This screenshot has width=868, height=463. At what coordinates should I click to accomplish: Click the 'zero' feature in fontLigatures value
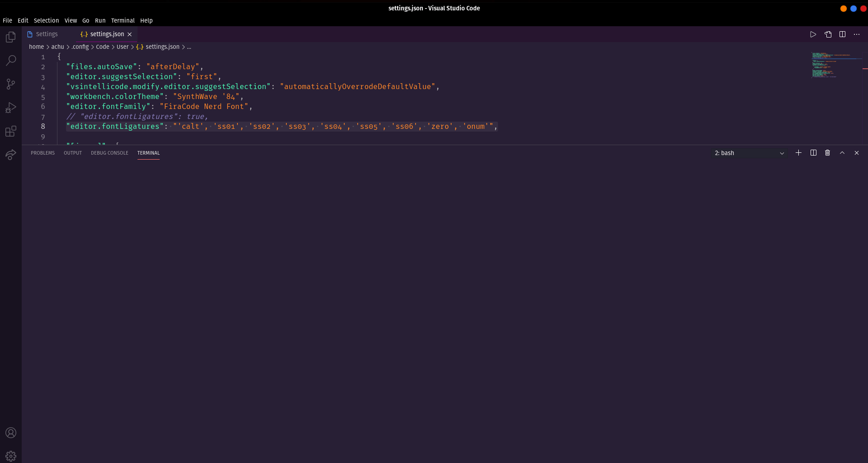click(x=440, y=127)
